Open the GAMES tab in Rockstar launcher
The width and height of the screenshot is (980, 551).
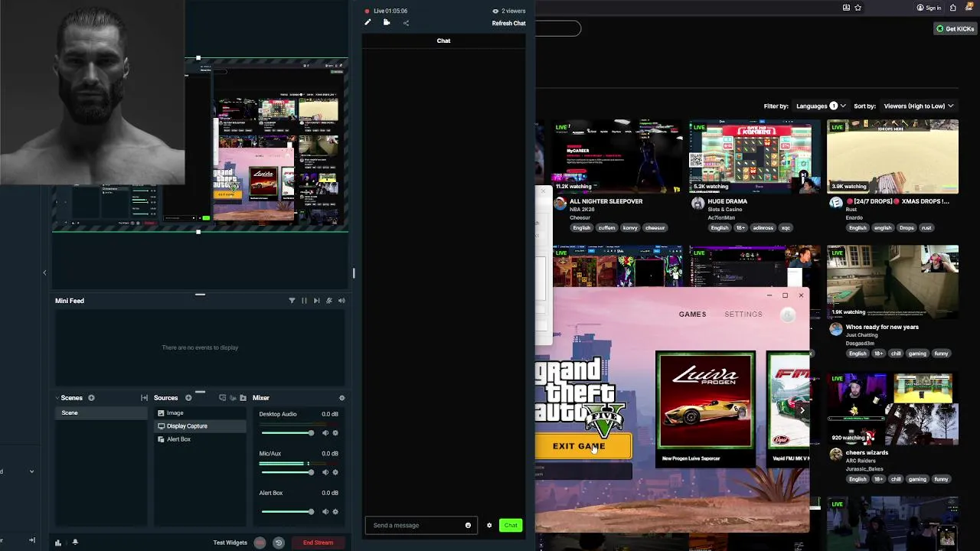692,315
